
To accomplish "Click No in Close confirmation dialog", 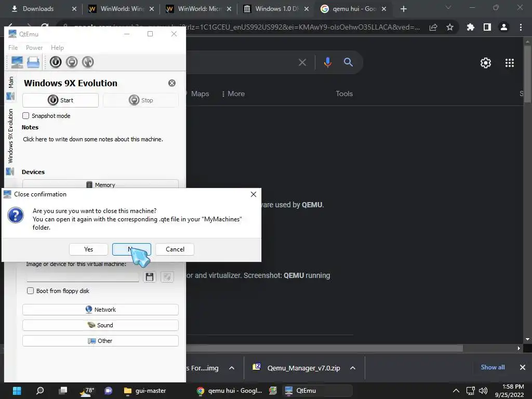I will (x=131, y=249).
